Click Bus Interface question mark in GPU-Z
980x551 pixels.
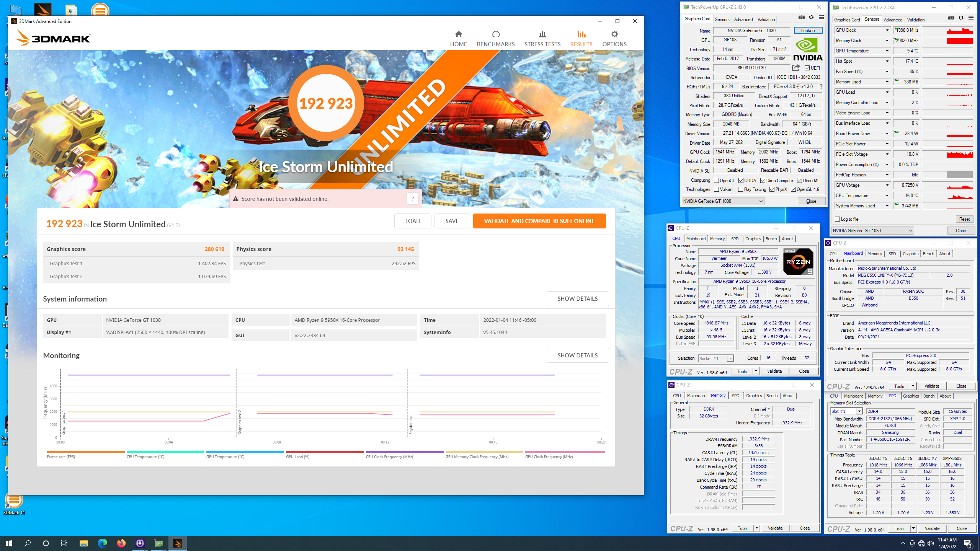821,86
